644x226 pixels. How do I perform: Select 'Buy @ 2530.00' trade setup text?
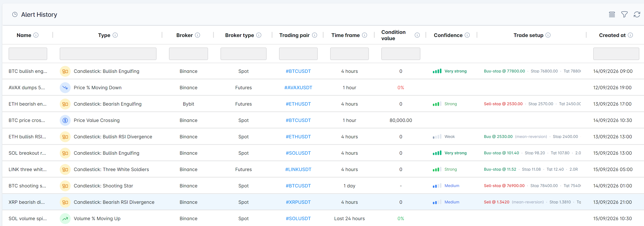[x=498, y=137]
